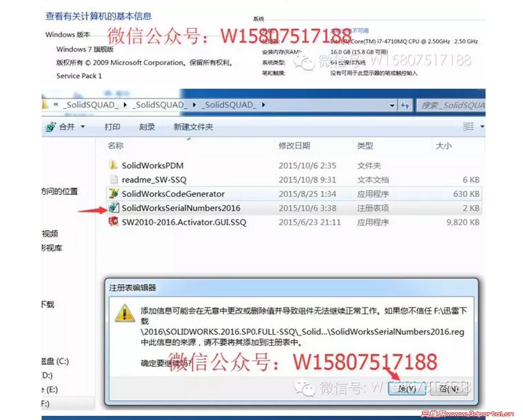Select the readme_SW-SSQ file name

tap(154, 180)
